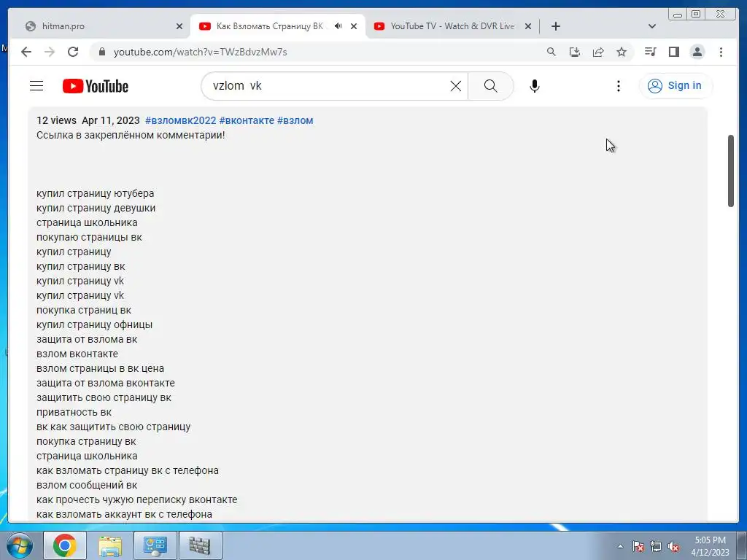Open Chrome side panel
This screenshot has height=560, width=747.
coord(673,52)
